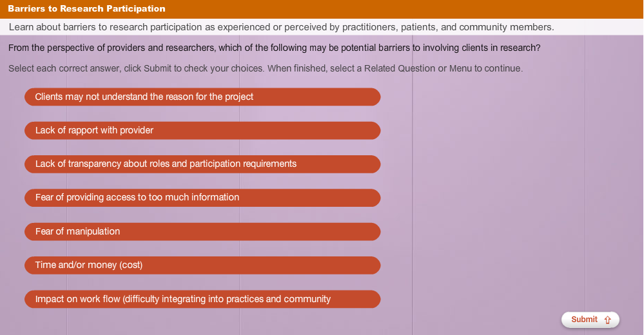The height and width of the screenshot is (335, 644).
Task: Click the blank white strip after 'community members.'
Action: tap(598, 27)
